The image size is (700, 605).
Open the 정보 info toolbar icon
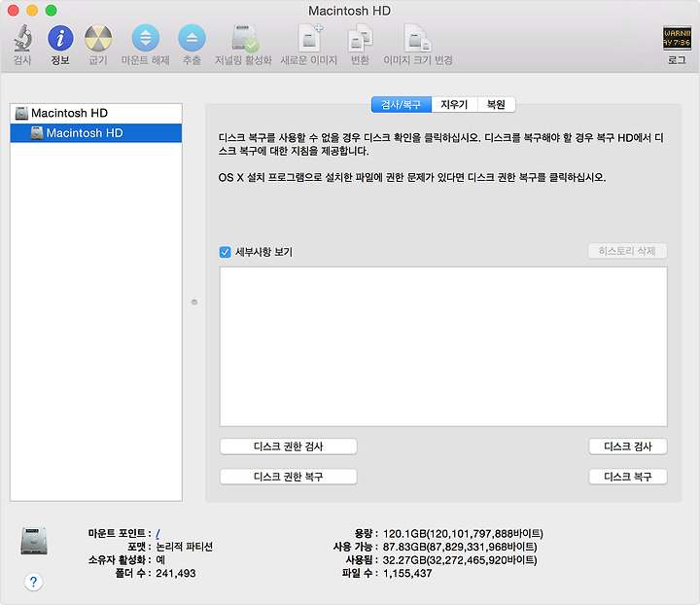(60, 38)
